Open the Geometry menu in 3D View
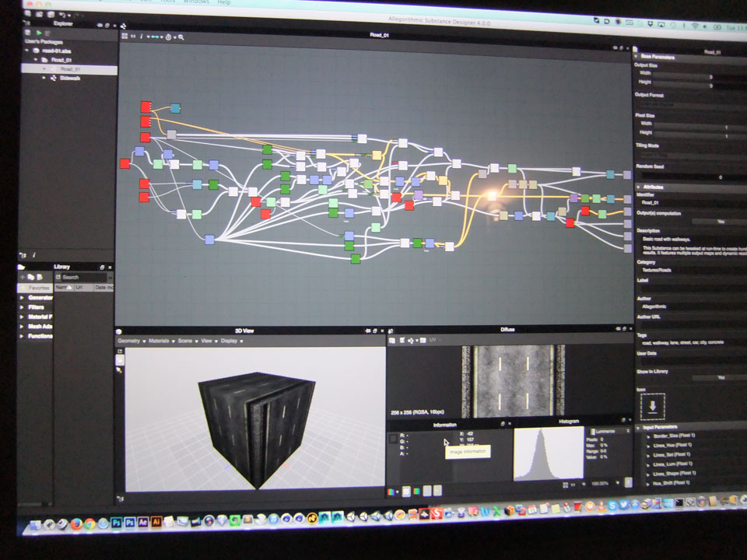This screenshot has height=560, width=747. pyautogui.click(x=129, y=341)
